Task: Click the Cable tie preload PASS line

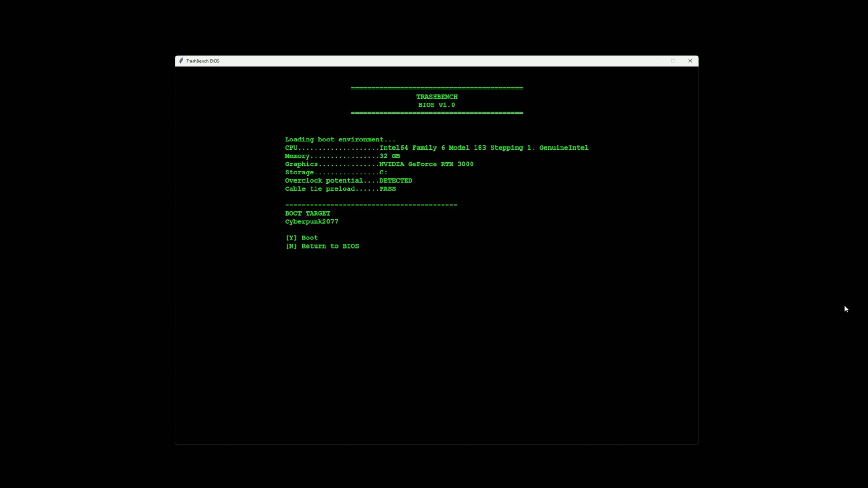Action: 340,189
